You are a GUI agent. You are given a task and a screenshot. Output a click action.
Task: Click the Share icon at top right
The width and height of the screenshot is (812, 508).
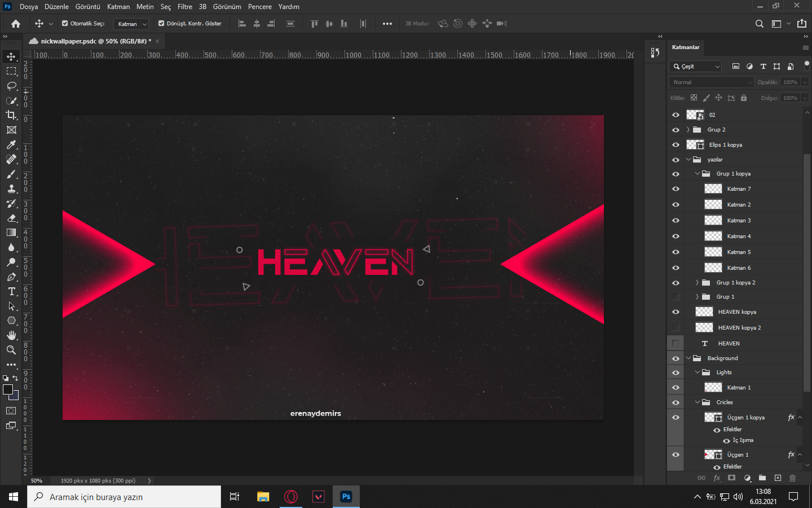point(802,23)
